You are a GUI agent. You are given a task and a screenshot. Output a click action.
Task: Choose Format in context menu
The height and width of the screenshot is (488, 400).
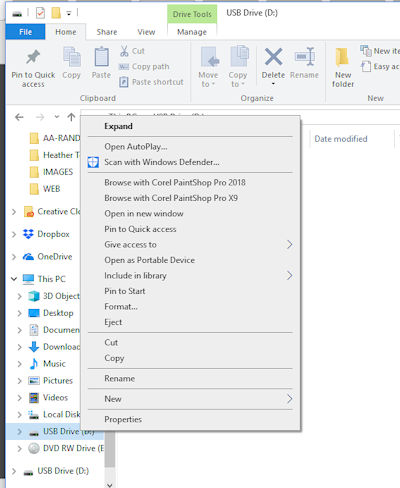pyautogui.click(x=190, y=307)
